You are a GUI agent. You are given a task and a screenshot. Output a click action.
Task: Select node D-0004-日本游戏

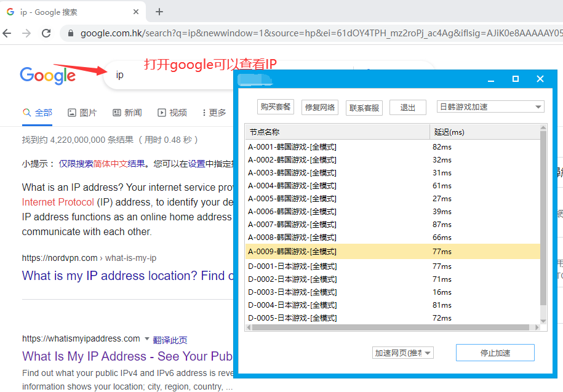393,305
